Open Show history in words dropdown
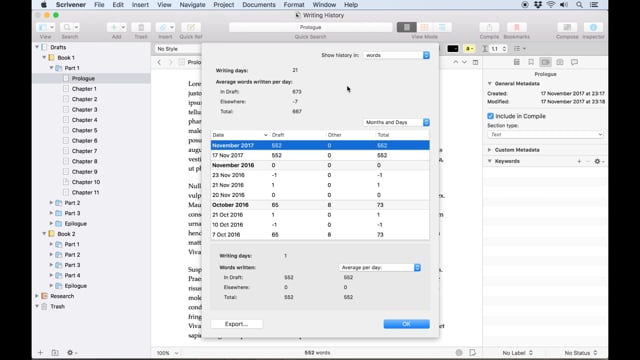This screenshot has width=640, height=360. pyautogui.click(x=396, y=55)
